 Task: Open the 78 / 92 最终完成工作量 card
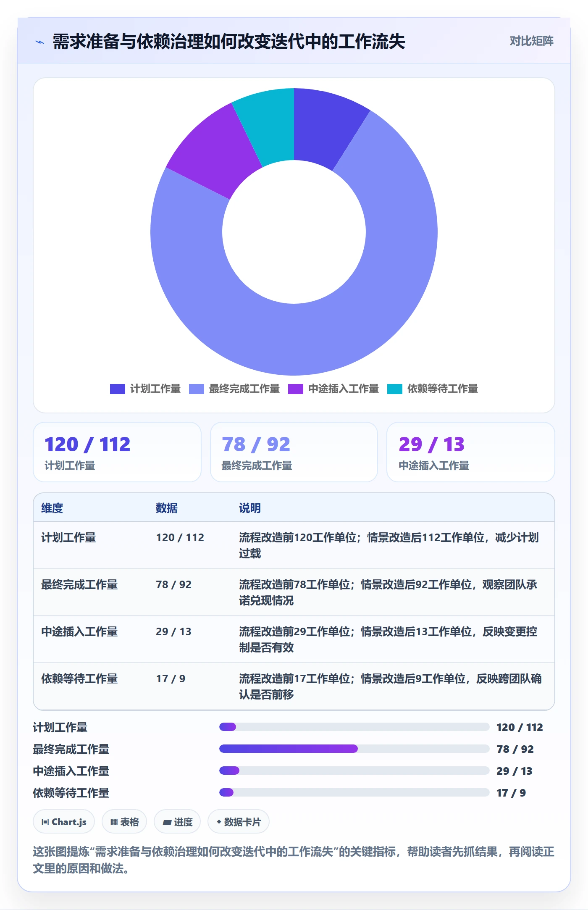pyautogui.click(x=294, y=452)
